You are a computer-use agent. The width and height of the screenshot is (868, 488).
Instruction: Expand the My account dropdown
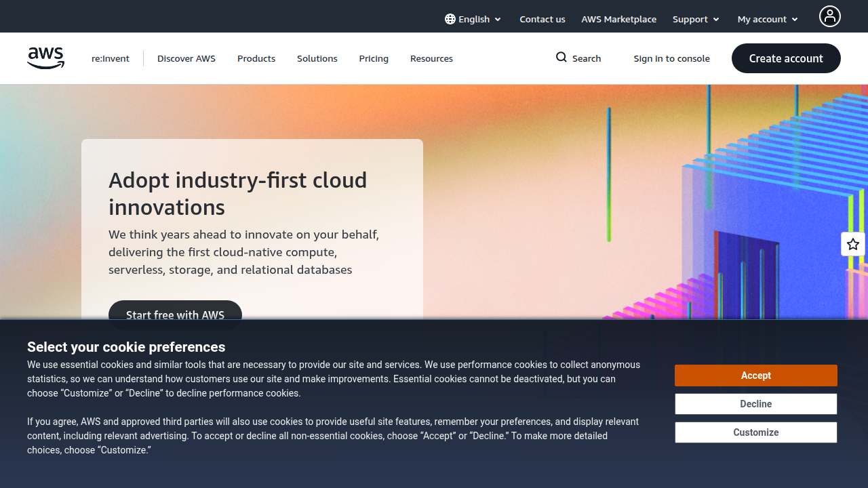768,19
